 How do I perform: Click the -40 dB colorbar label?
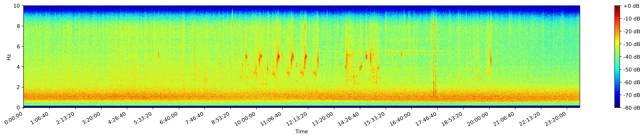click(x=632, y=57)
